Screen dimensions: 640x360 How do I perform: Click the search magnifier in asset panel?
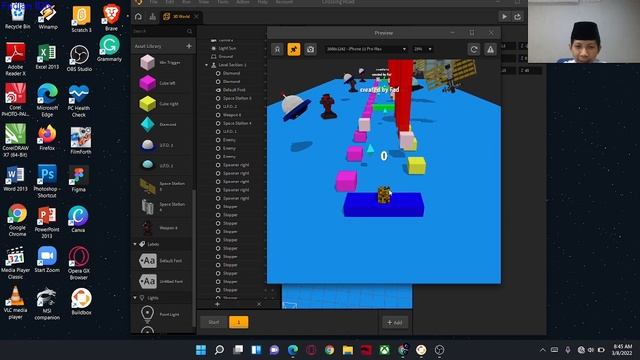[x=189, y=31]
